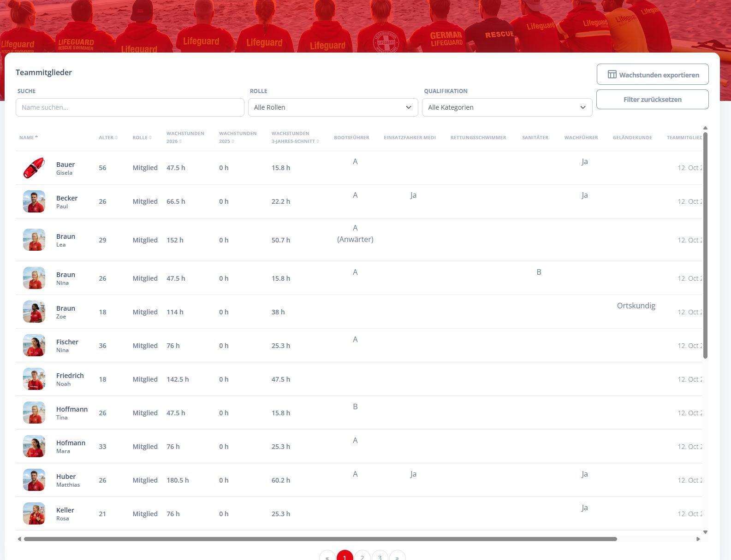Open Matthias Huber's profile photo
This screenshot has height=560, width=731.
pos(34,480)
